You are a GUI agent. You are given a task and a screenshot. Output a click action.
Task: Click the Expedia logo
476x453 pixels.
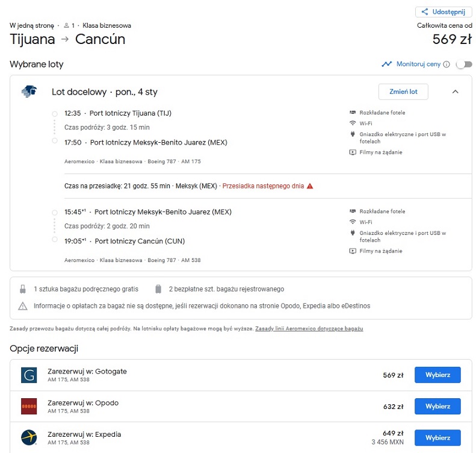point(29,438)
